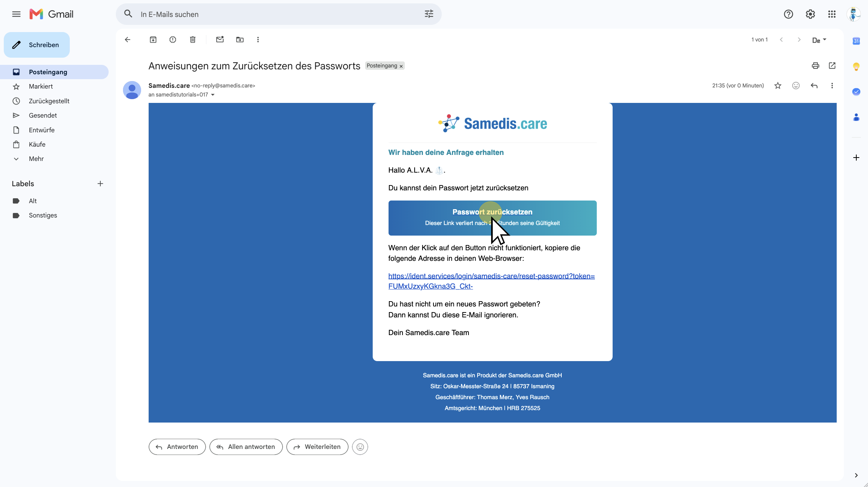Open message more options menu
This screenshot has width=868, height=487.
pos(832,86)
